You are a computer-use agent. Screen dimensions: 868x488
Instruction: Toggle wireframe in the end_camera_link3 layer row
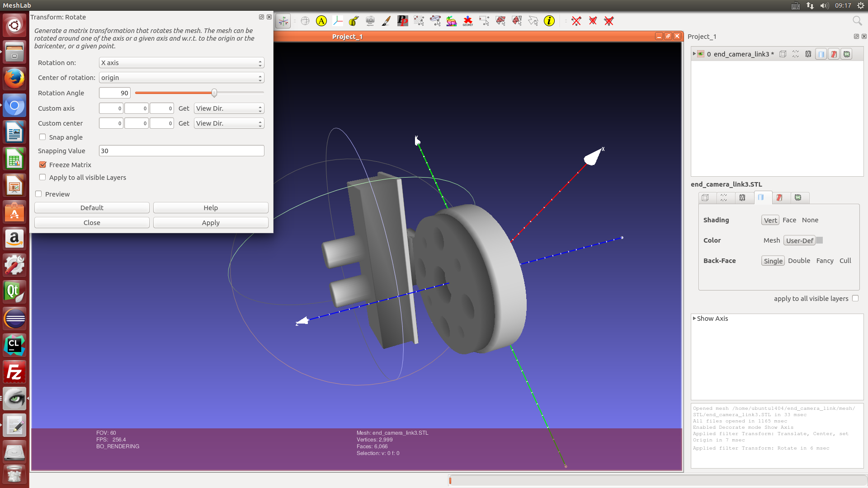tap(808, 54)
